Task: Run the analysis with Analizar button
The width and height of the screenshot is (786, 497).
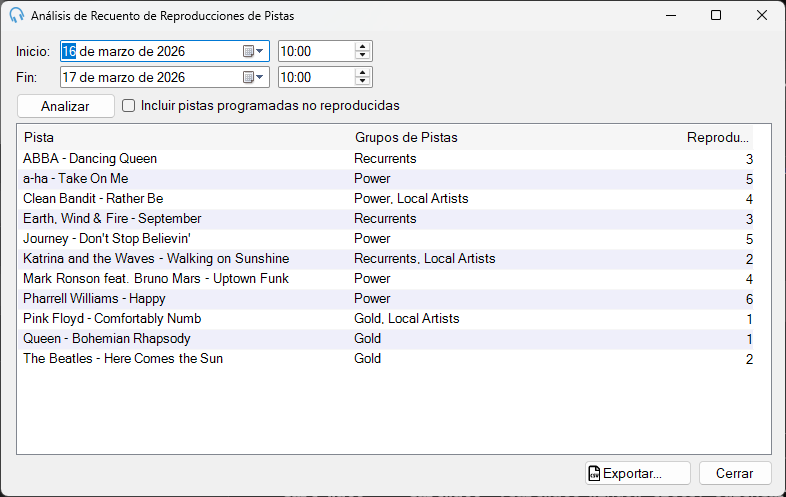Action: pos(66,106)
